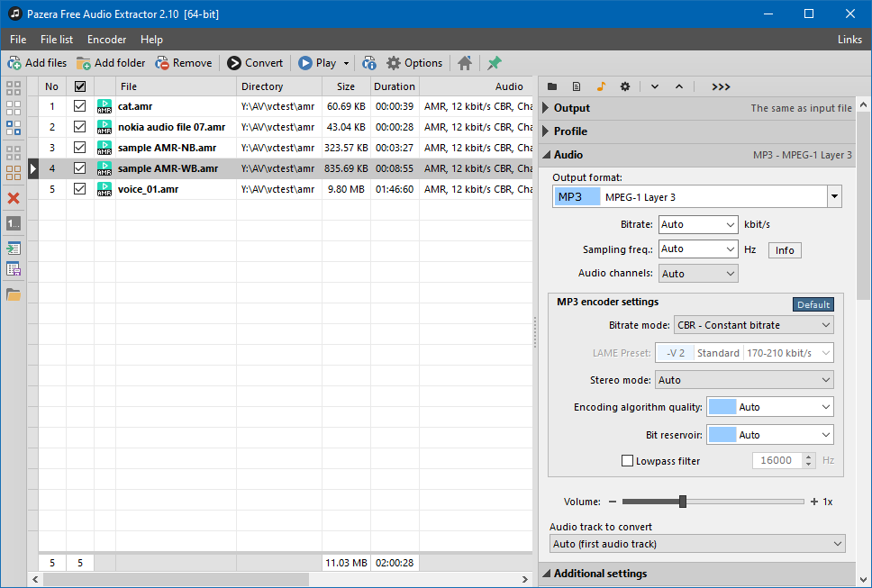
Task: Uncheck the cat.amr checkbox
Action: [x=80, y=105]
